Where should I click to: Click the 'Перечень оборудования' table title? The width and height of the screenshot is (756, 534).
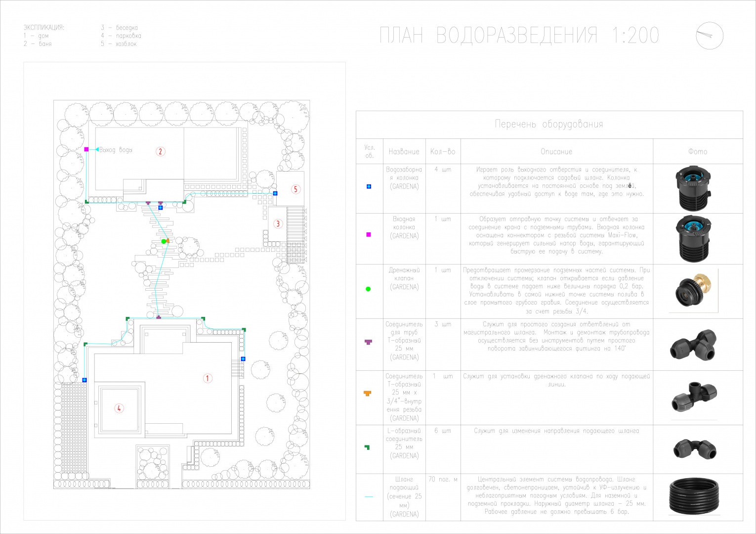[549, 124]
